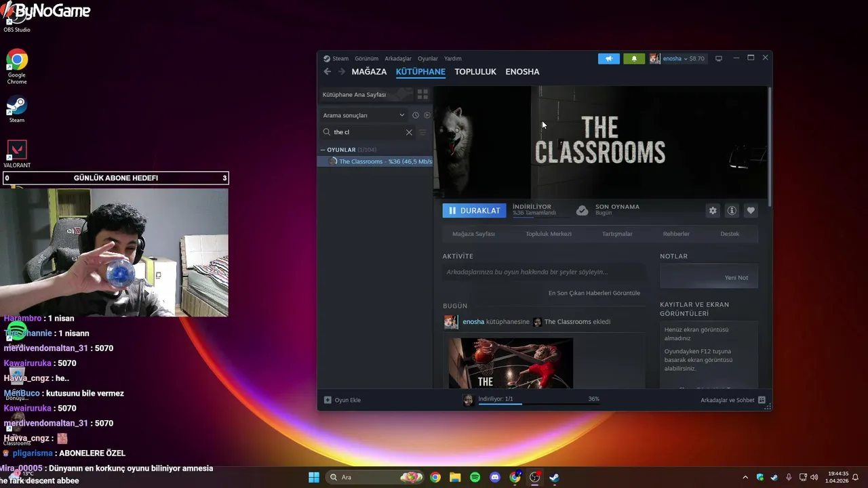
Task: Open Google Chrome desktop shortcut
Action: [17, 66]
